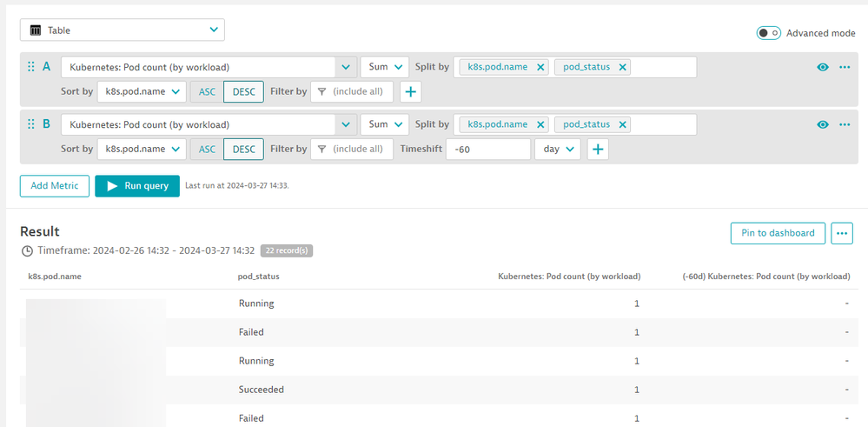Image resolution: width=868 pixels, height=427 pixels.
Task: Click plus icon to add option for metric A
Action: [411, 91]
